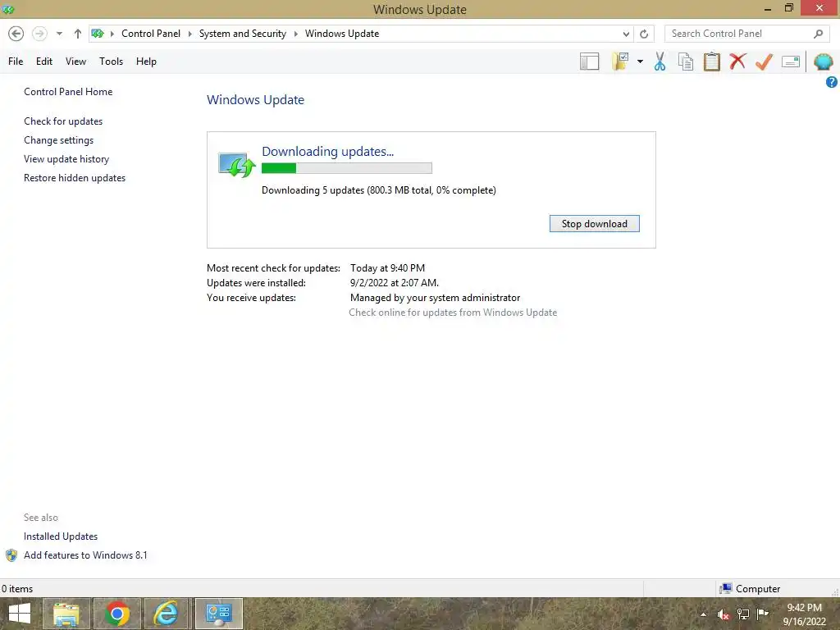840x630 pixels.
Task: Open the Edit menu
Action: [x=44, y=62]
